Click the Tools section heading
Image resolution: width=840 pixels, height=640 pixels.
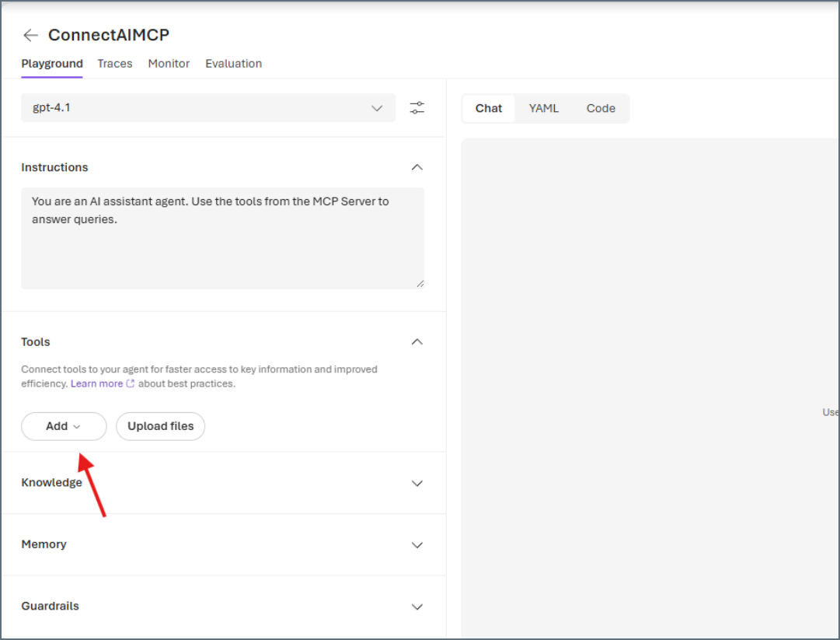(36, 342)
